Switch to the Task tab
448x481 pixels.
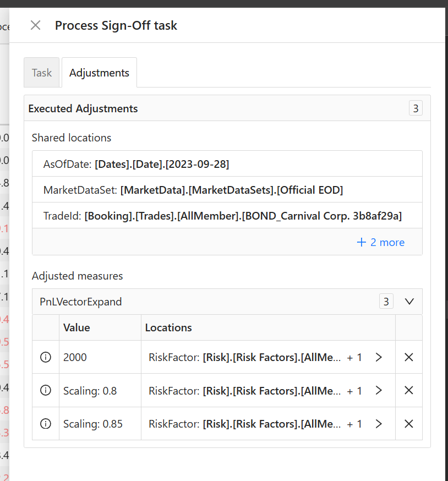click(x=42, y=73)
